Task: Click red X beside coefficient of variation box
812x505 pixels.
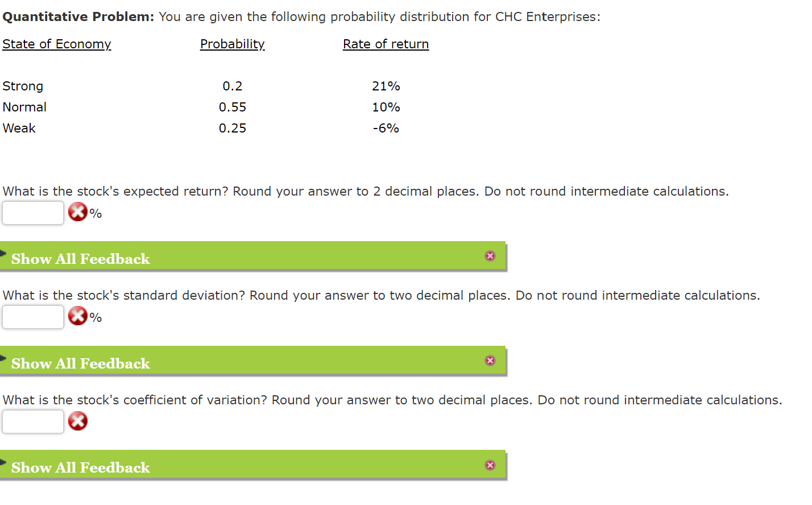Action: tap(77, 421)
